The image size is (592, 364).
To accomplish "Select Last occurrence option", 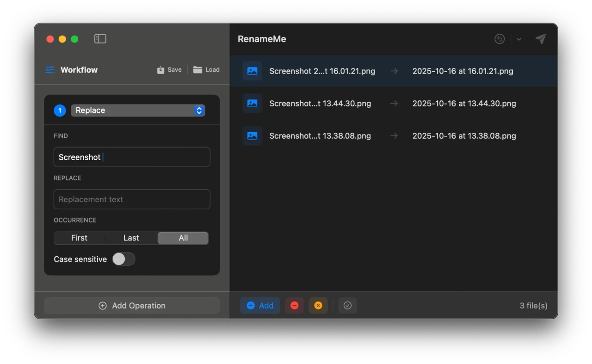I will [x=131, y=238].
